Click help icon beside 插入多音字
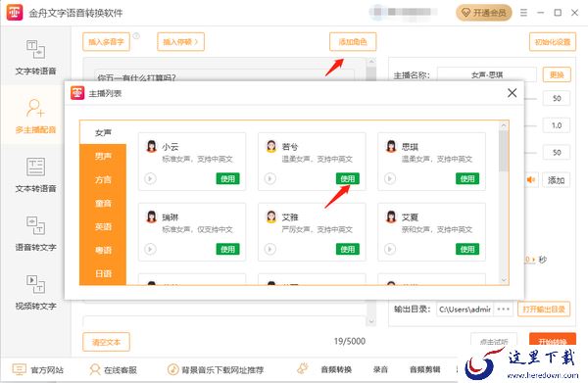The height and width of the screenshot is (383, 588). pyautogui.click(x=136, y=36)
